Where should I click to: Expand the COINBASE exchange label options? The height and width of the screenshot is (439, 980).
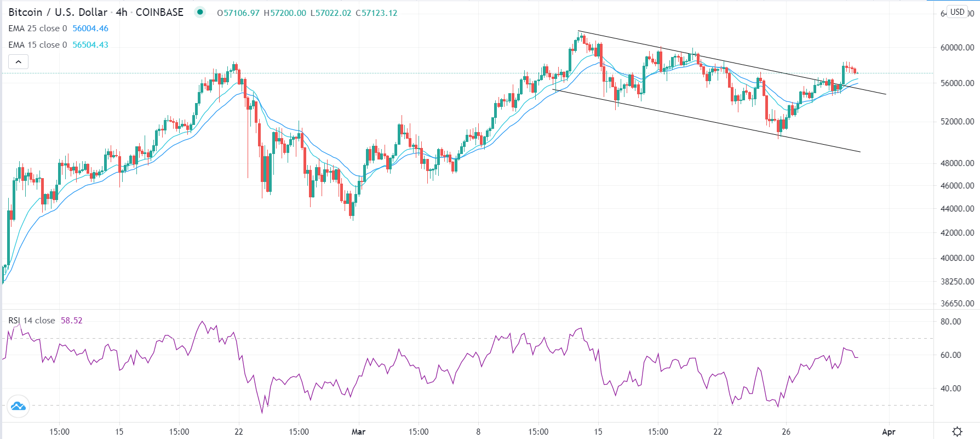click(160, 12)
